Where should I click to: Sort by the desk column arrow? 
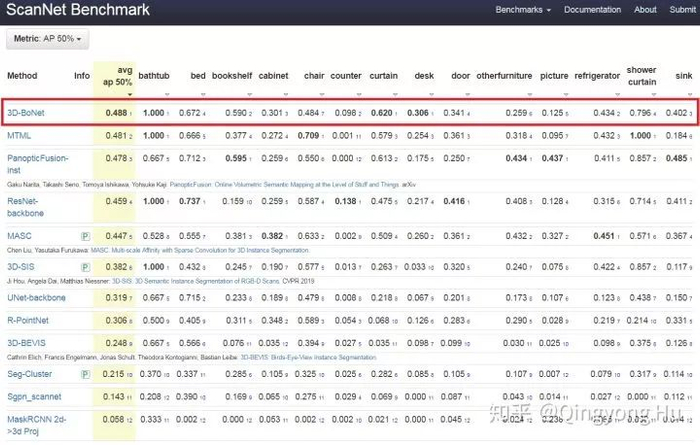[x=431, y=94]
